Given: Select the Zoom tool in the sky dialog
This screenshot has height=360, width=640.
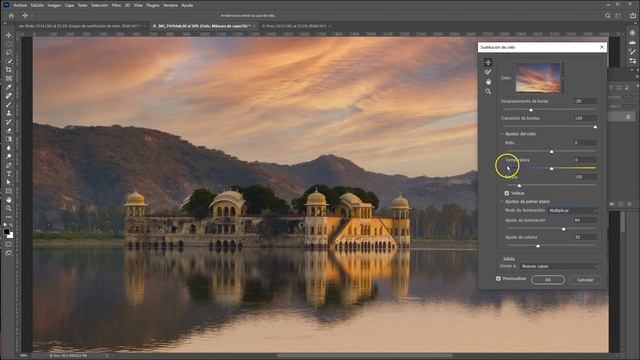Looking at the screenshot, I should click(488, 92).
